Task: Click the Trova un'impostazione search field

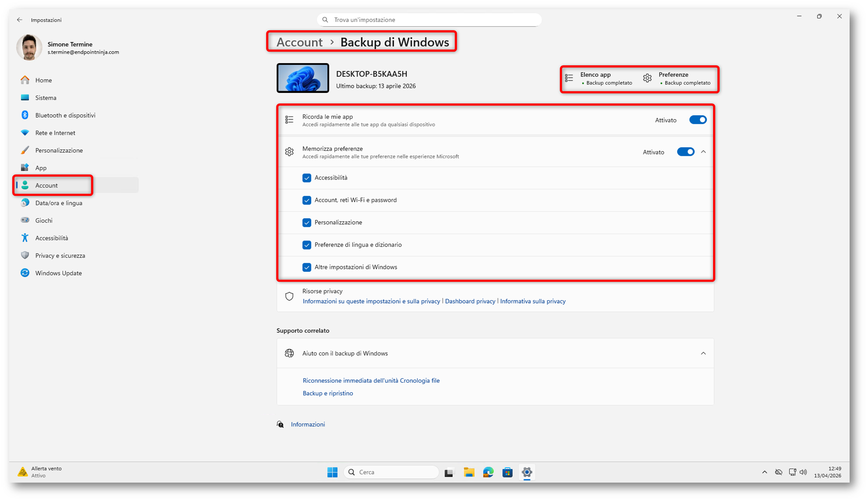Action: (429, 20)
